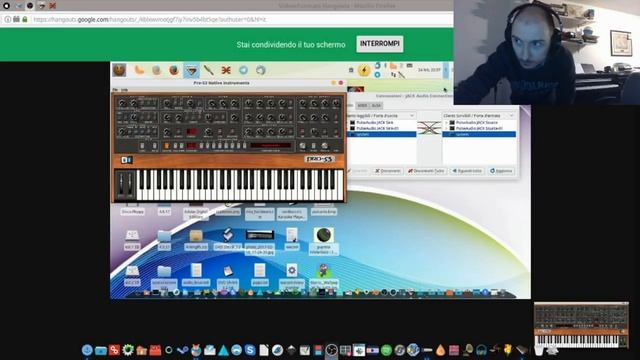This screenshot has height=360, width=640.
Task: Select system in the readable clients list
Action: (382, 134)
